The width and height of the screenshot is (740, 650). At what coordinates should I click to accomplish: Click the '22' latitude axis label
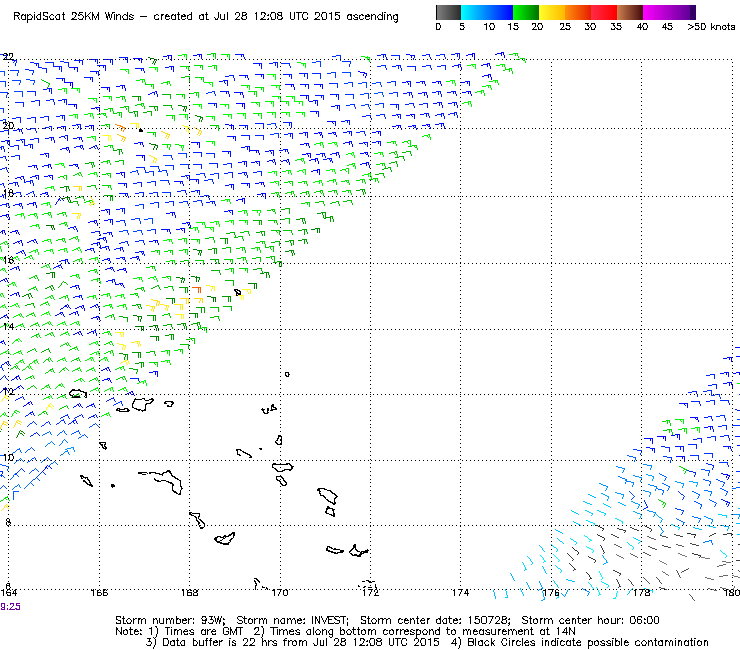pyautogui.click(x=8, y=57)
